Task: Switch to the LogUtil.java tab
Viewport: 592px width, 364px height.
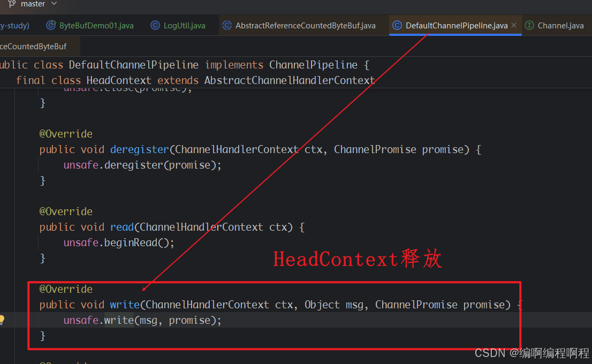Action: pos(184,25)
